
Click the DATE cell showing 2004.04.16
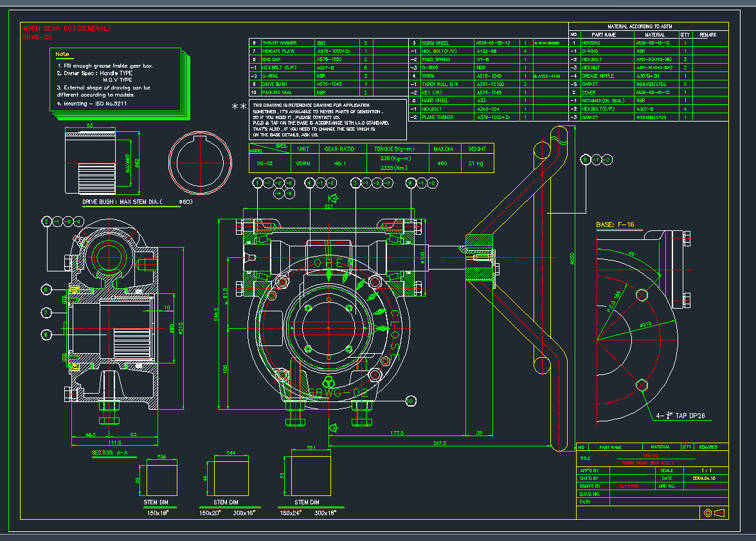pos(705,479)
